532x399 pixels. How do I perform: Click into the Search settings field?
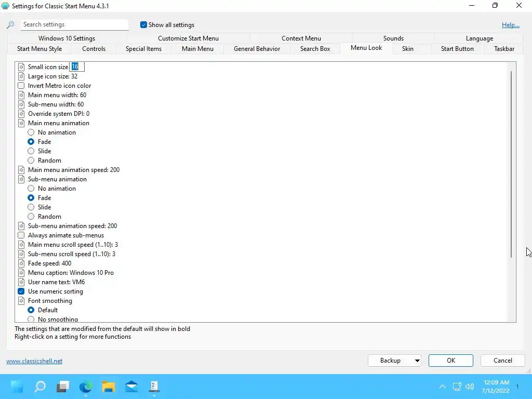75,24
